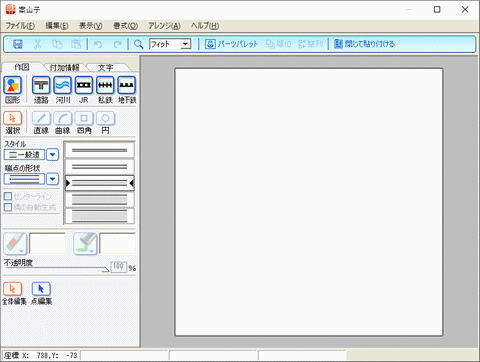Open the 表示 menu
Viewport: 480px width, 362px height.
[x=90, y=26]
